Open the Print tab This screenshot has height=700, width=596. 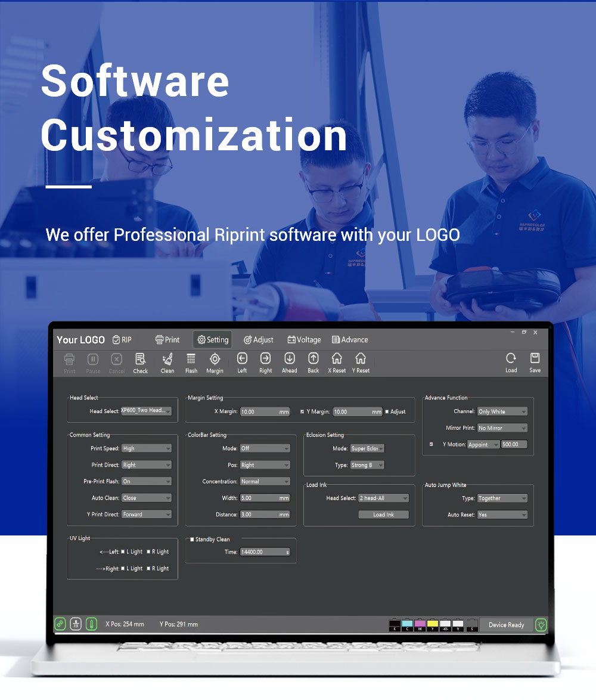pyautogui.click(x=167, y=340)
